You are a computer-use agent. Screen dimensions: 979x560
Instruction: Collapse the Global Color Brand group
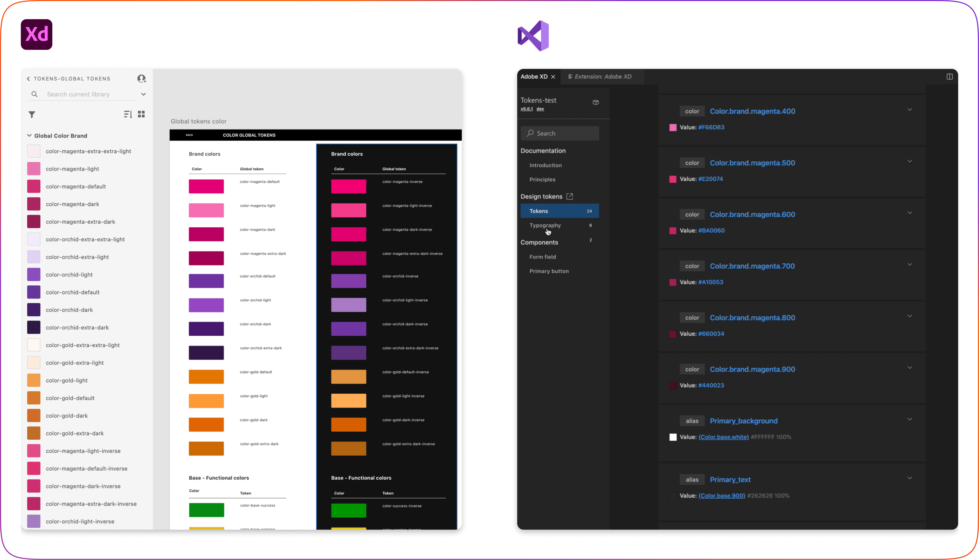click(29, 135)
